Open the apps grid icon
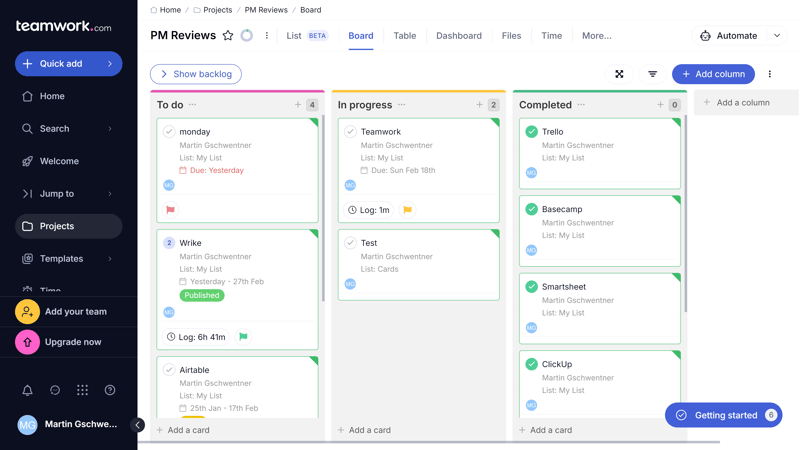Viewport: 800px width, 450px height. click(x=82, y=390)
